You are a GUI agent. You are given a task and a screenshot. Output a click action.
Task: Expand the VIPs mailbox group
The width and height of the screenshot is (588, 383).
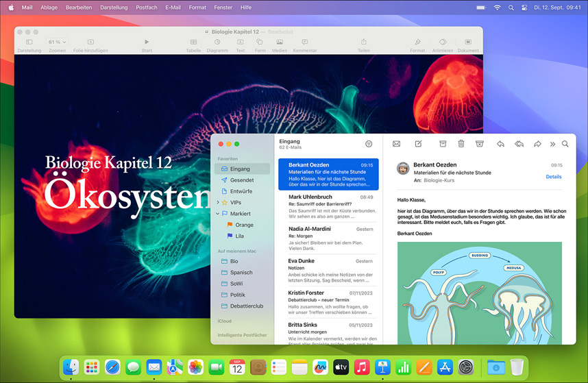(218, 203)
